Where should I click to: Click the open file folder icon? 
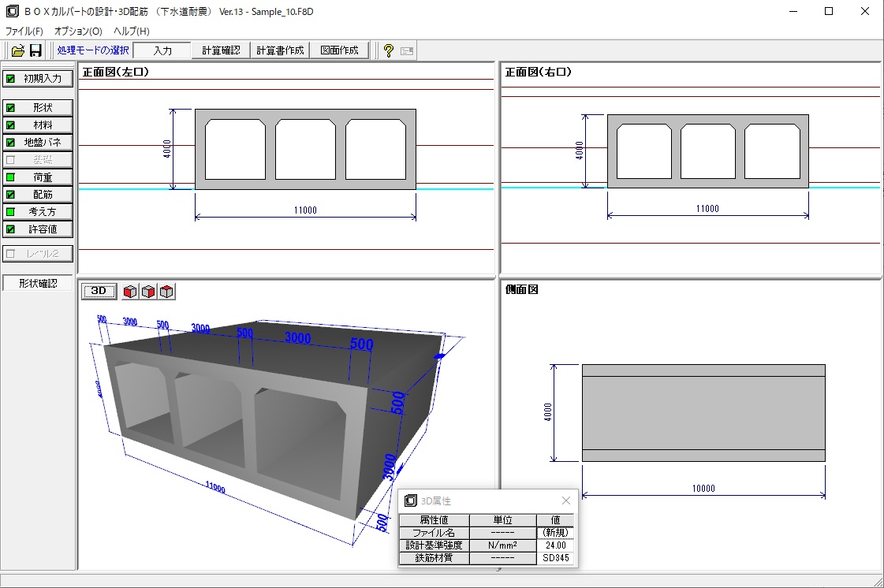point(17,50)
